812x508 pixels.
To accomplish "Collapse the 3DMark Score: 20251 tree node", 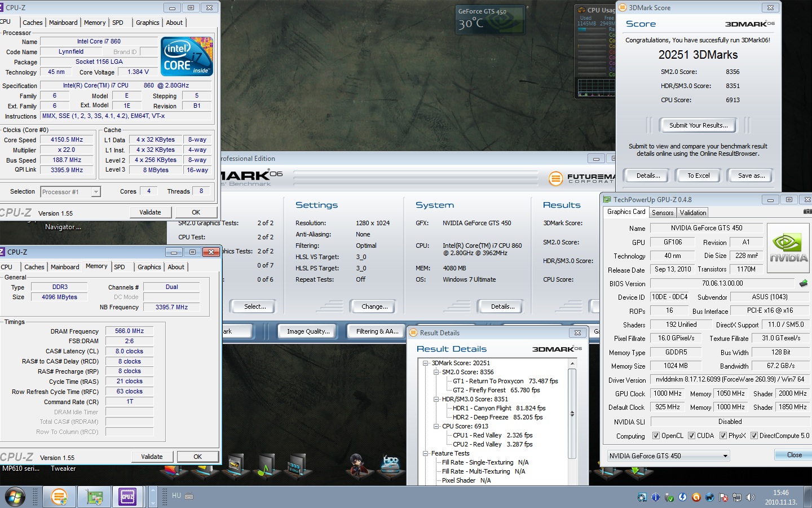I will pos(426,363).
